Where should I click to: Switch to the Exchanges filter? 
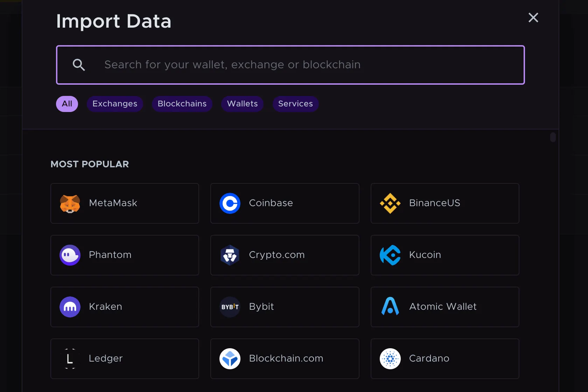[115, 104]
